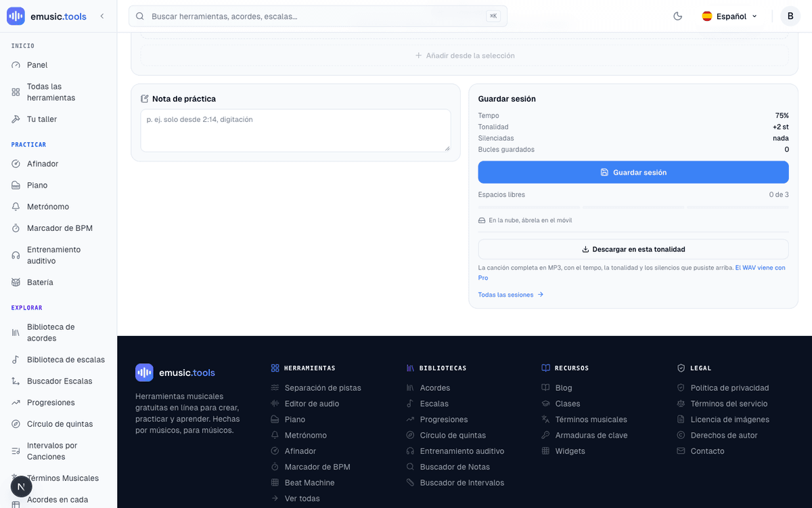Click the Widgets grid icon in footer
The width and height of the screenshot is (812, 508).
[x=545, y=451]
